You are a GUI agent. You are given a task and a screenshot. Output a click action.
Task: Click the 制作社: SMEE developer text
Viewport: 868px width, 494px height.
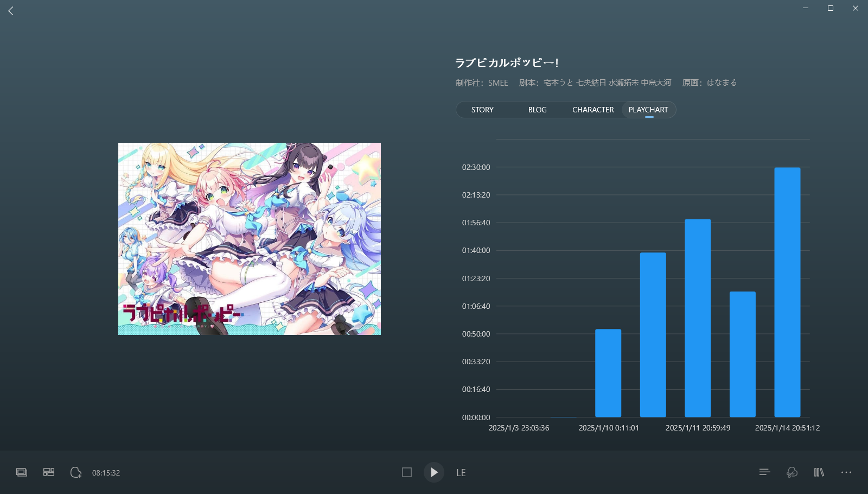[482, 83]
